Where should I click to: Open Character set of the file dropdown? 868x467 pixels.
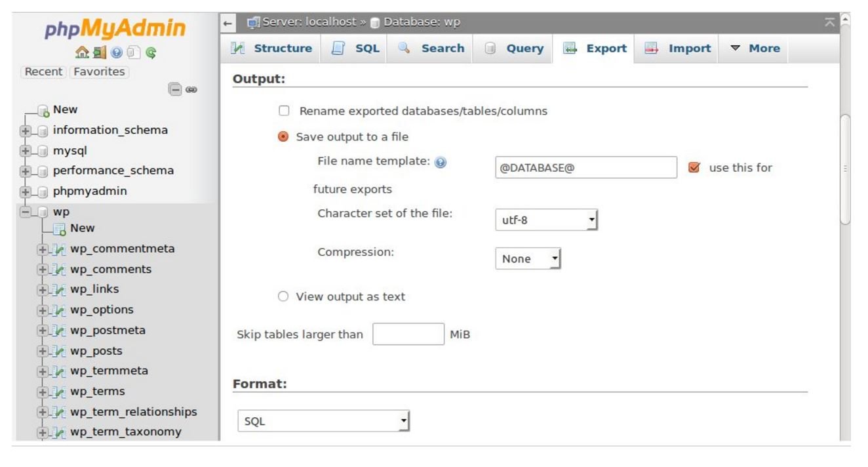[547, 220]
